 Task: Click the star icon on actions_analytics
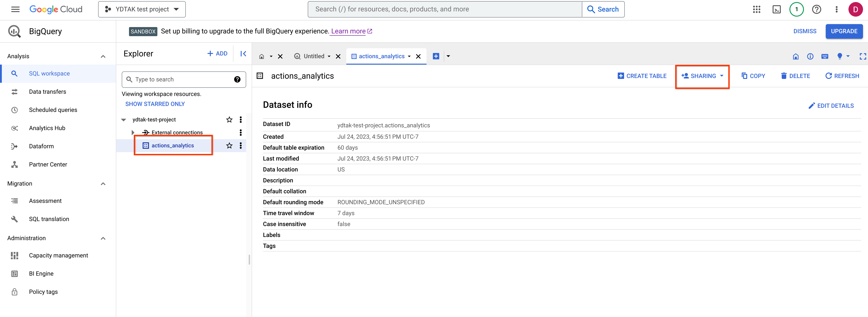tap(229, 145)
